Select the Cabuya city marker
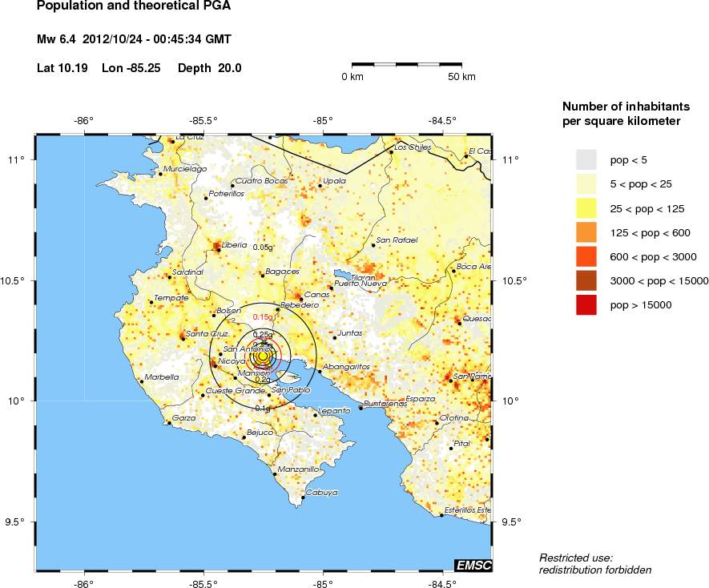The image size is (709, 588). pyautogui.click(x=303, y=497)
